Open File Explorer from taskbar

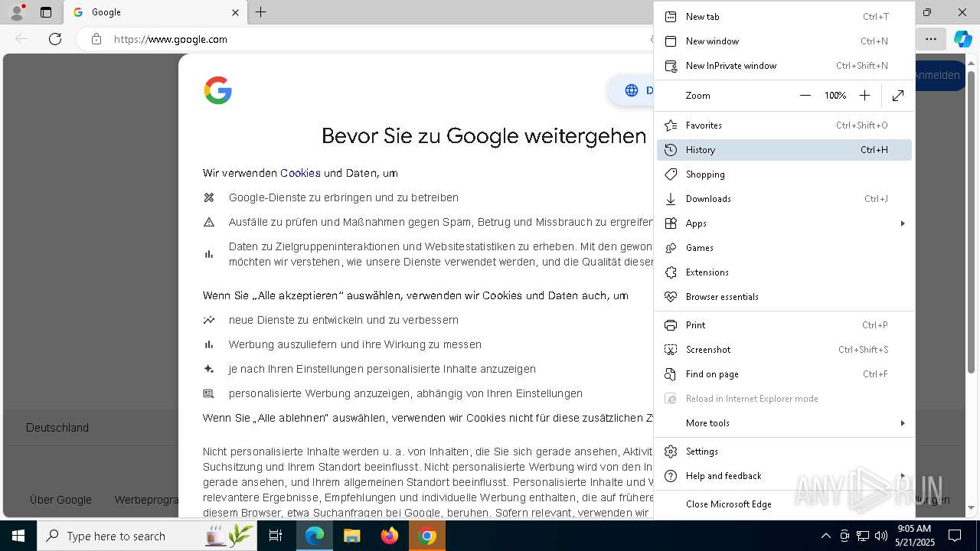351,536
